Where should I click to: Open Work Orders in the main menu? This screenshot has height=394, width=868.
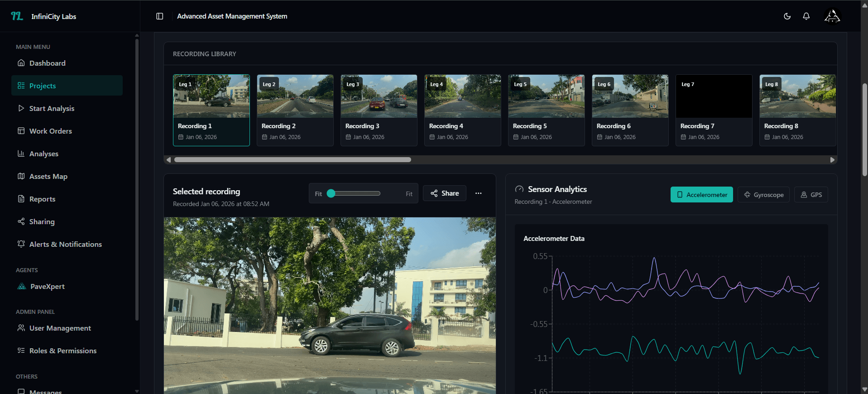[67, 131]
